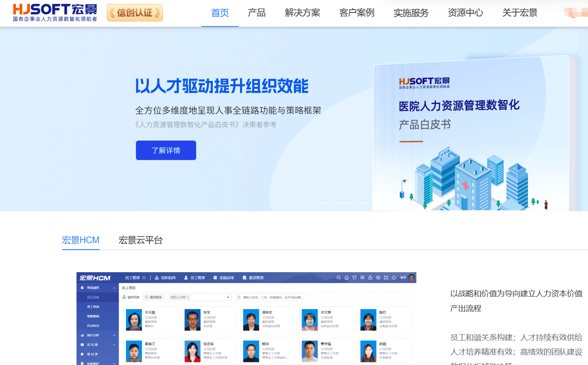Click the employee name search field
588x365 pixels.
(271, 297)
